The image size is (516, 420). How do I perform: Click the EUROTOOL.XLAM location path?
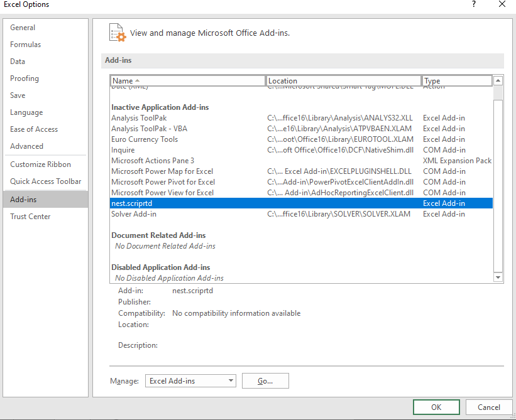click(x=340, y=139)
